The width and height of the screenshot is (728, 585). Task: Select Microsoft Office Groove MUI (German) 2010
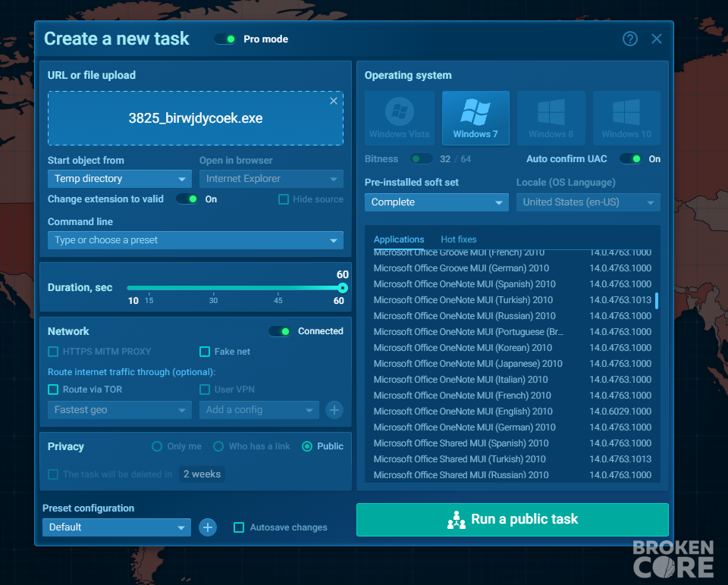[x=512, y=268]
